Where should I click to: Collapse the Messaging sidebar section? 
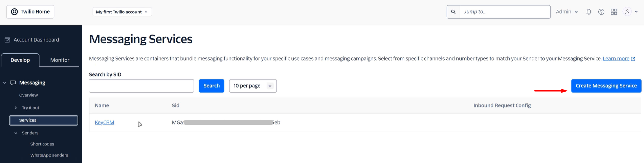pos(4,83)
